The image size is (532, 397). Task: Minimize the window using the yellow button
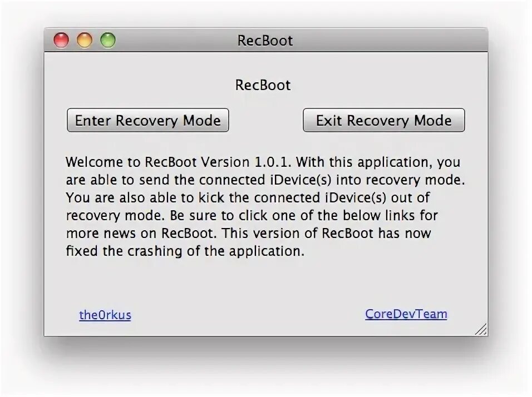tap(84, 41)
